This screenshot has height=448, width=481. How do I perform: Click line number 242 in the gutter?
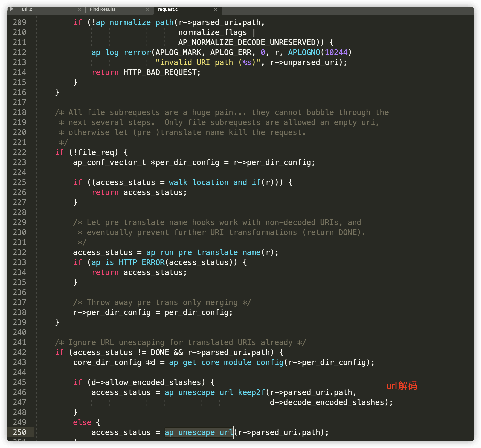[x=19, y=352]
